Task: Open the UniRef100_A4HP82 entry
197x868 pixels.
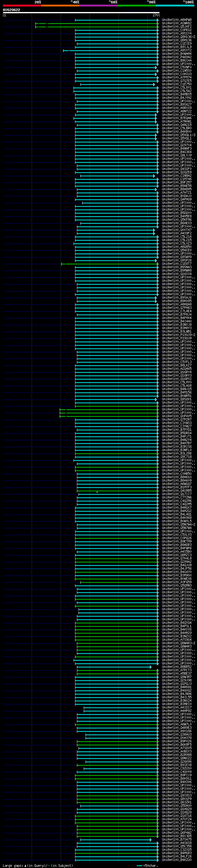Action: pyautogui.click(x=176, y=711)
